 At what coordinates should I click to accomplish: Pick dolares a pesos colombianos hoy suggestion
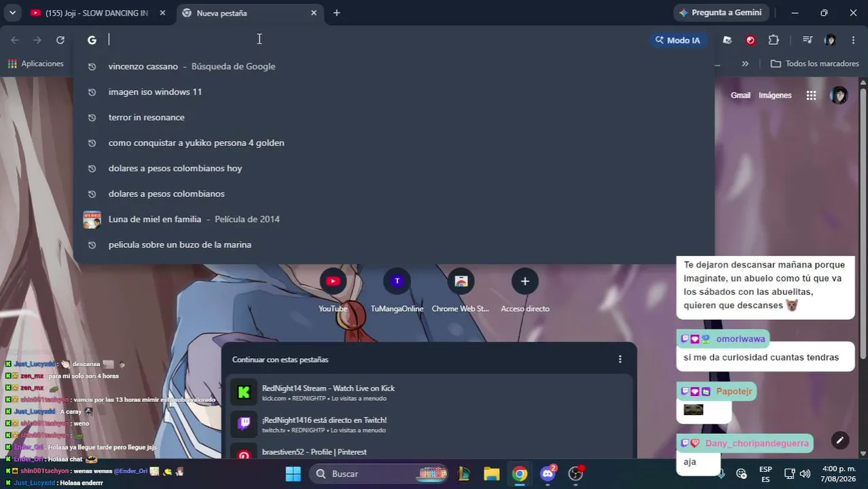(x=394, y=168)
